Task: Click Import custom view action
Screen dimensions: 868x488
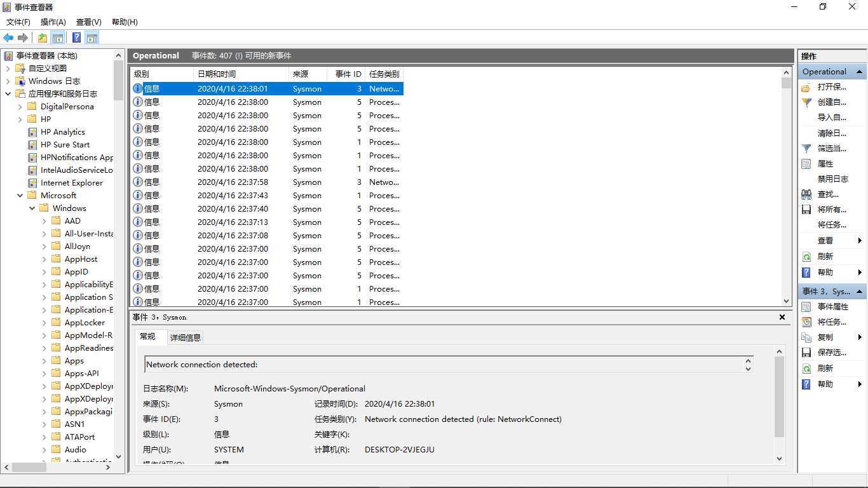Action: pos(832,118)
